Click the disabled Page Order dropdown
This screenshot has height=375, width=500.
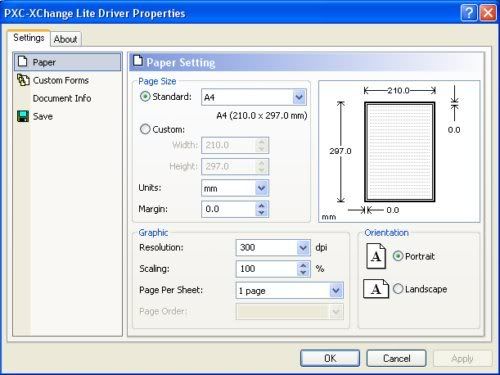point(290,312)
